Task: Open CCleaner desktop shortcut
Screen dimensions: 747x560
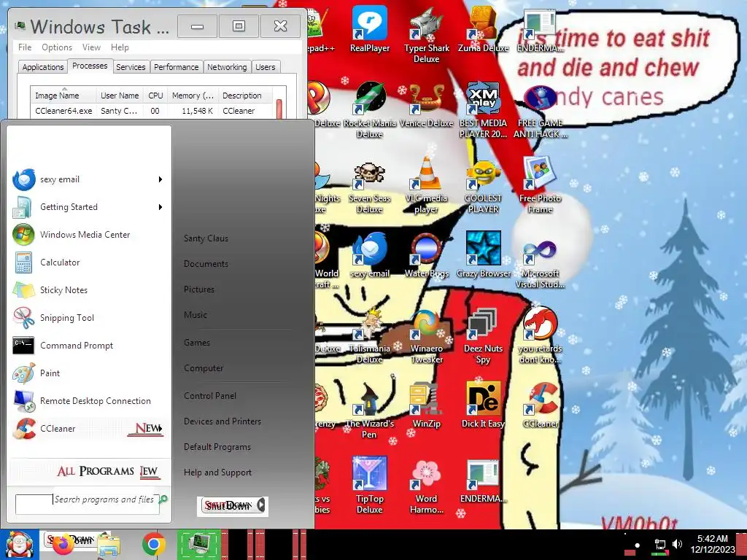Action: (540, 405)
